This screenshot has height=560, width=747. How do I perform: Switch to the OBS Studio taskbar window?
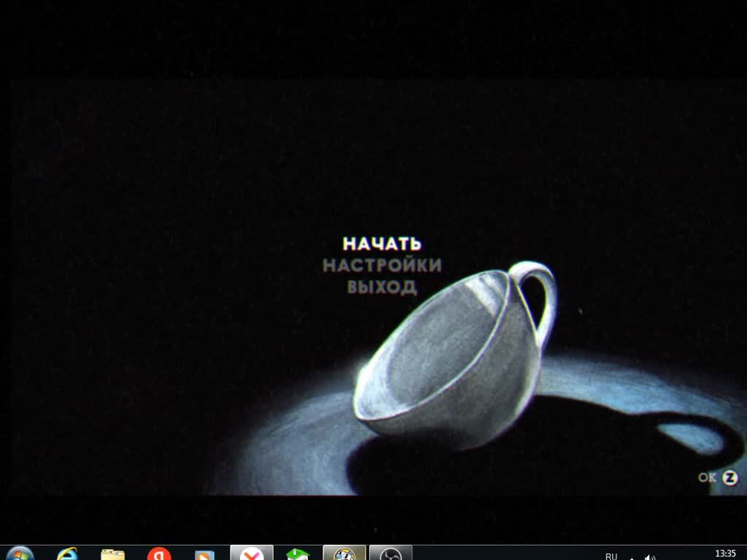point(391,553)
